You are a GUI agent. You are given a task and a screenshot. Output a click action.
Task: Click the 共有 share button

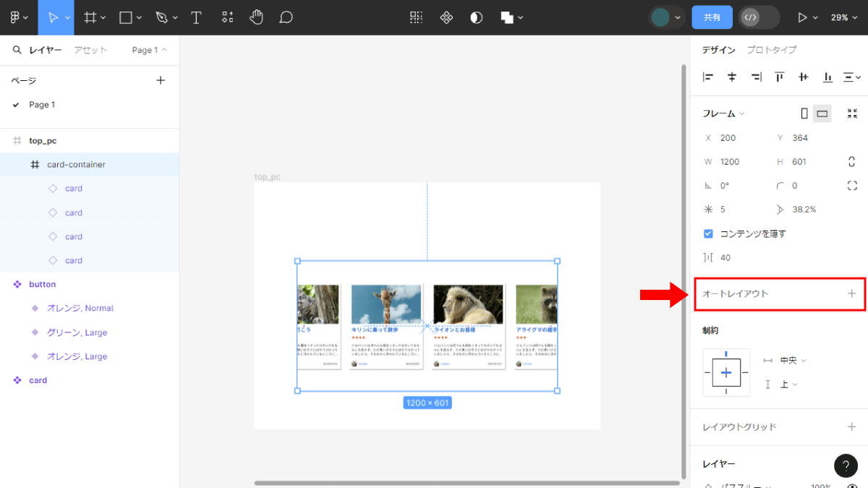tap(712, 17)
